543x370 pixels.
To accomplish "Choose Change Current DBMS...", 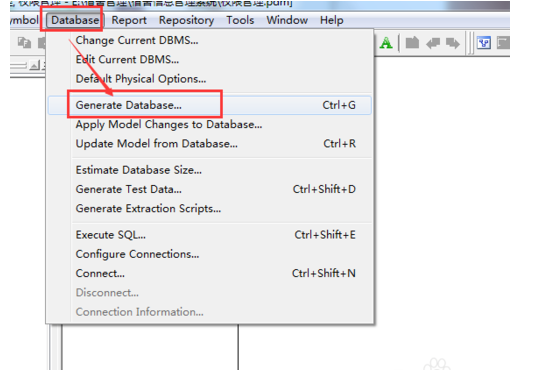I will [210, 40].
